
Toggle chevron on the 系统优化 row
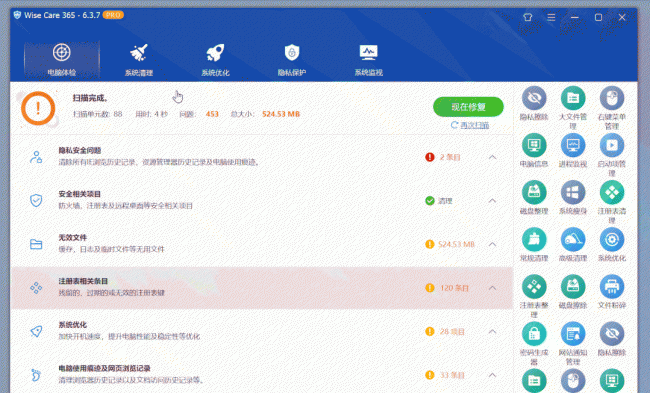pos(492,331)
